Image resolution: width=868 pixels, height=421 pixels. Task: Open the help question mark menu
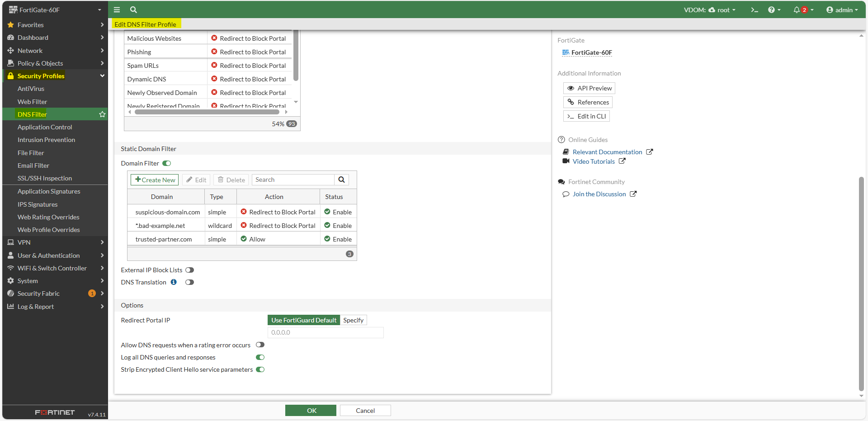[774, 9]
